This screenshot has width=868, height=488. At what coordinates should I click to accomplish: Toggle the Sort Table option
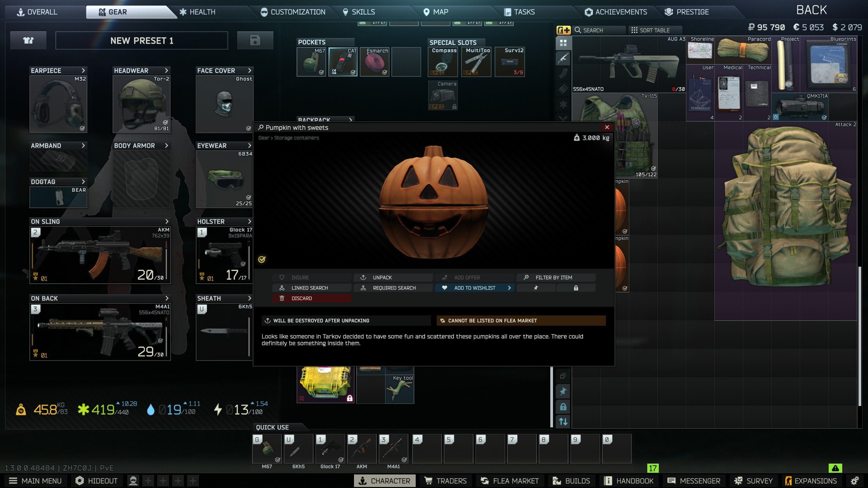(x=655, y=30)
